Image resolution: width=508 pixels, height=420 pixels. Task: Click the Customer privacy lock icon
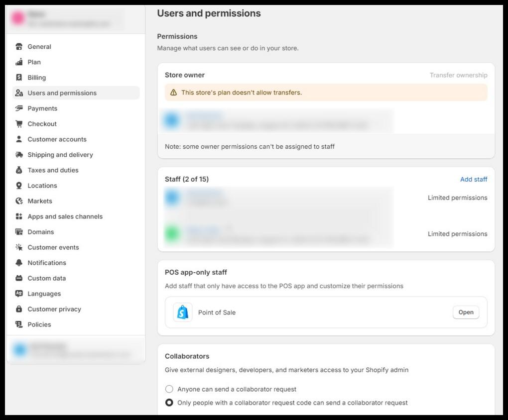click(19, 309)
